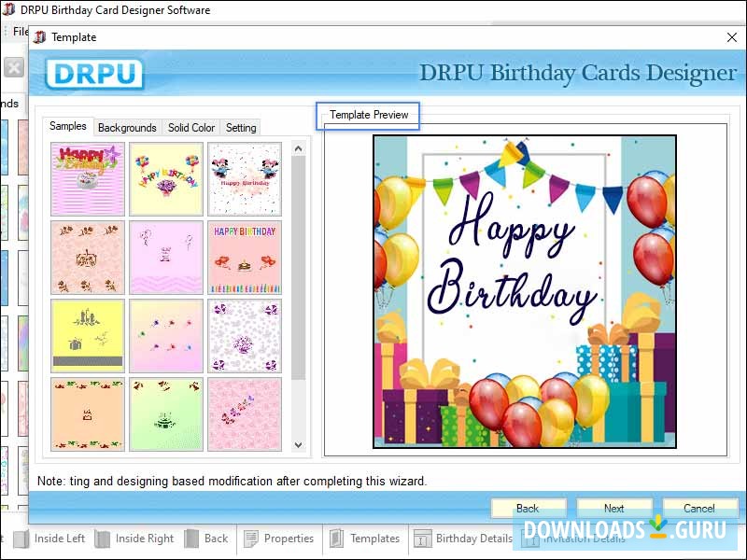Click the Template Preview label
Screen dimensions: 747x560
click(x=368, y=116)
